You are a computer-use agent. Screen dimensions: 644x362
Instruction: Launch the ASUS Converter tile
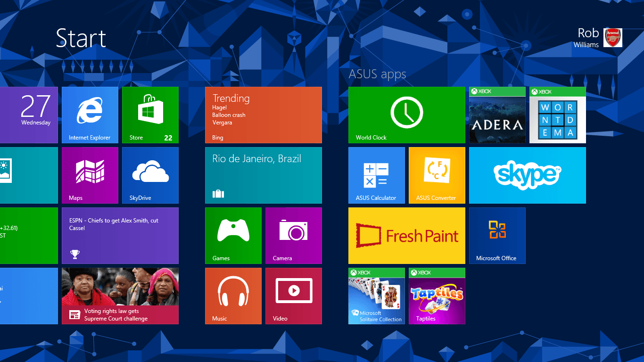437,175
